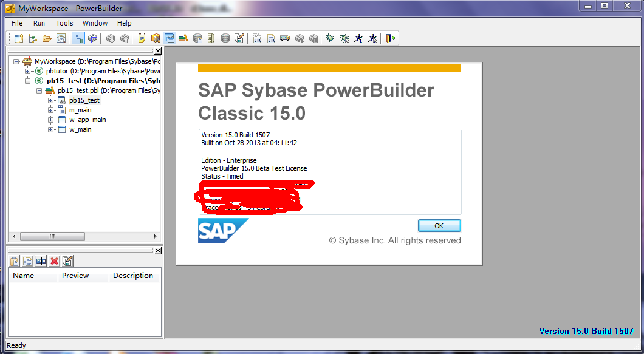The width and height of the screenshot is (644, 354).
Task: Expand the w_main window node
Action: click(50, 130)
